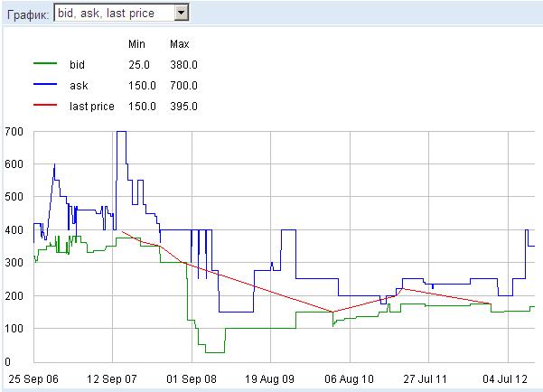Screen dimensions: 543x392
Task: Open the chart type dropdown arrow
Action: tap(181, 14)
